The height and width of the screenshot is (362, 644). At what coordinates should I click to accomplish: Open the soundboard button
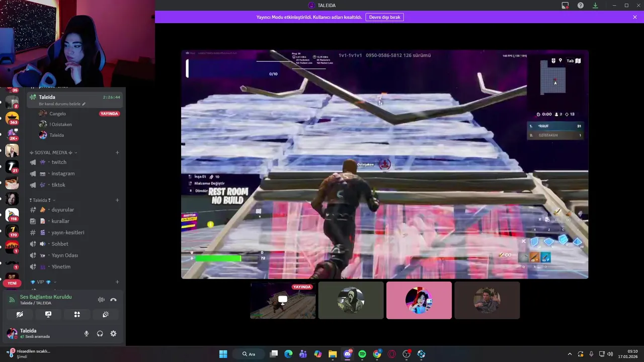[x=106, y=314]
